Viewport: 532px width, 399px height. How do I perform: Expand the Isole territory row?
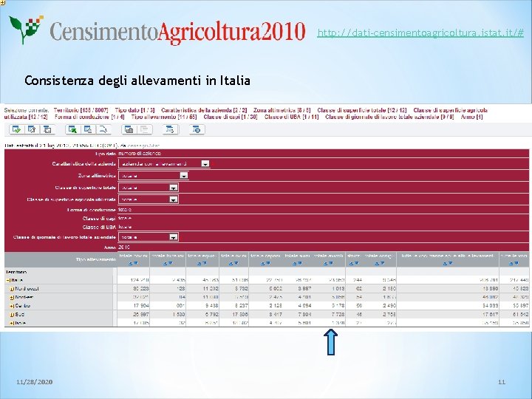tap(12, 324)
